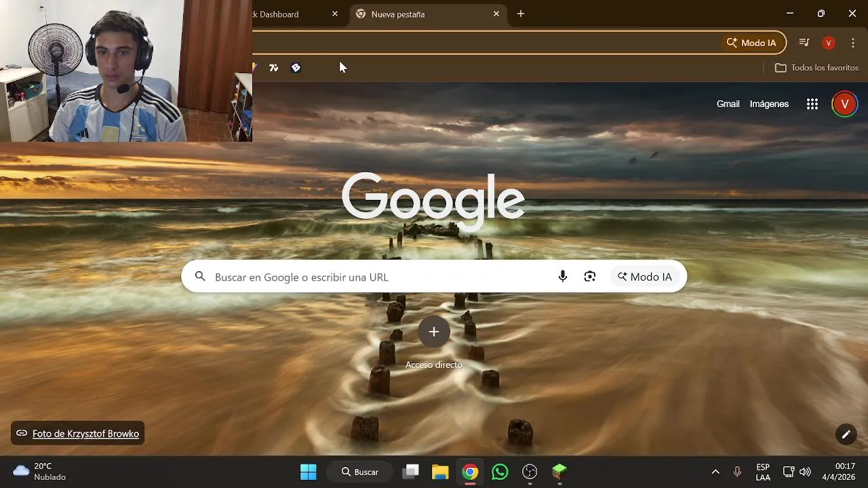Click Chrome icon in taskbar
Image resolution: width=868 pixels, height=488 pixels.
point(470,472)
